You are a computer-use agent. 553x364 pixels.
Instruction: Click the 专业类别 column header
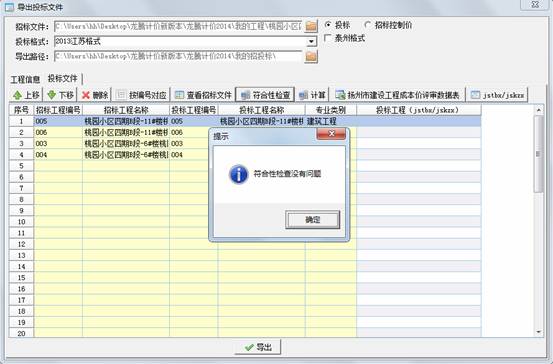(331, 110)
